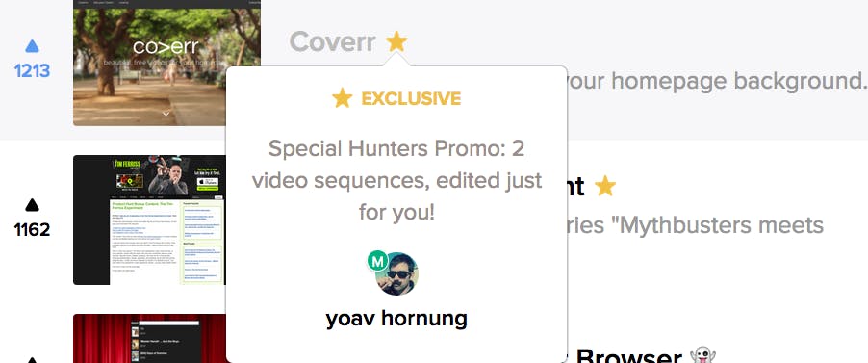Upvote Coverr with the blue triangle

click(32, 46)
